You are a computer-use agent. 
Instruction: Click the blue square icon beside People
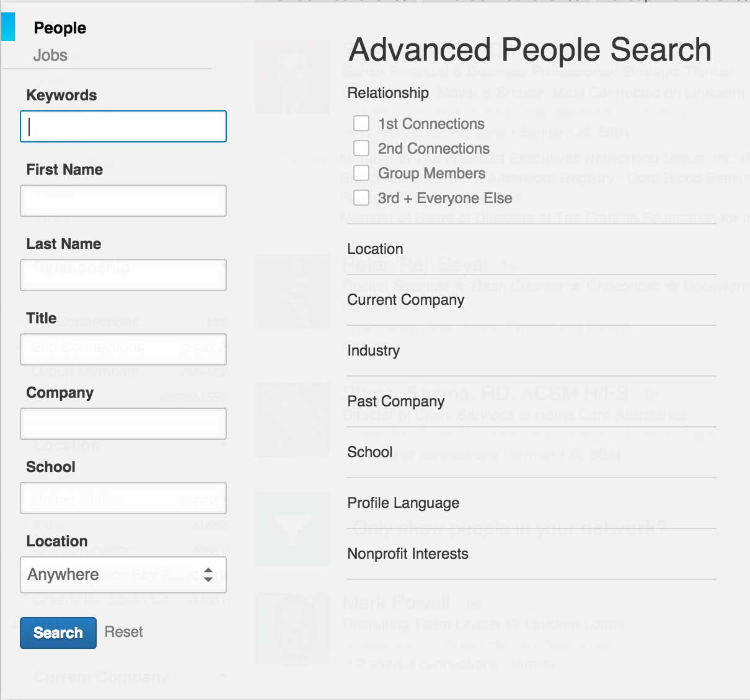pyautogui.click(x=8, y=27)
